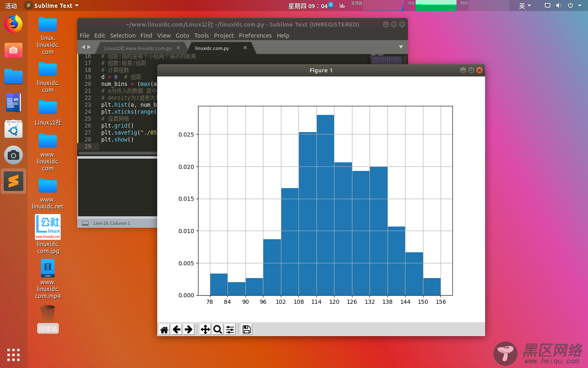Place cursor on line 28 plt.show()

click(117, 139)
